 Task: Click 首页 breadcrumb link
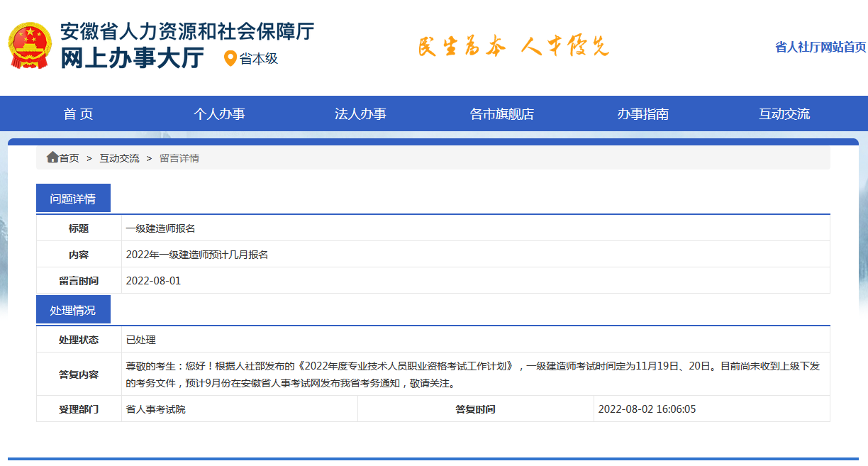69,158
